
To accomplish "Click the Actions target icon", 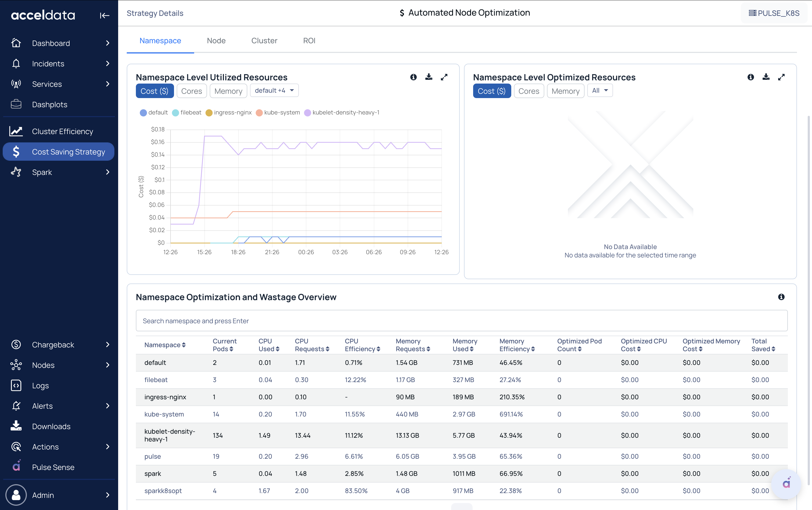I will 16,447.
